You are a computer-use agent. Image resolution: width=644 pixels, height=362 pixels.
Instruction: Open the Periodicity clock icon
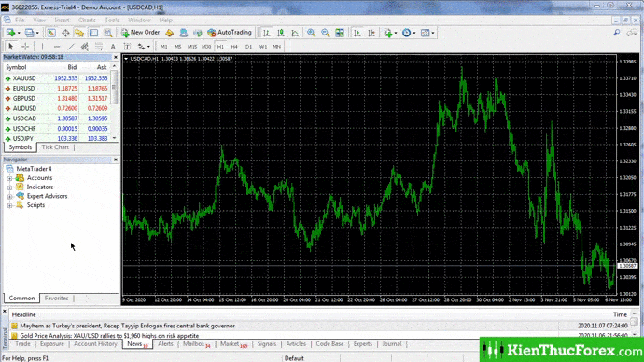pos(406,33)
